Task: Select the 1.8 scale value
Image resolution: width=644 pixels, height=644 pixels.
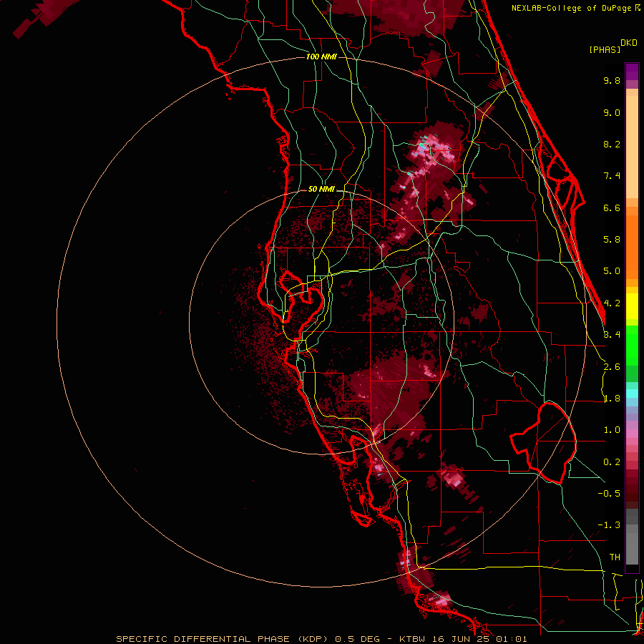Action: [612, 399]
